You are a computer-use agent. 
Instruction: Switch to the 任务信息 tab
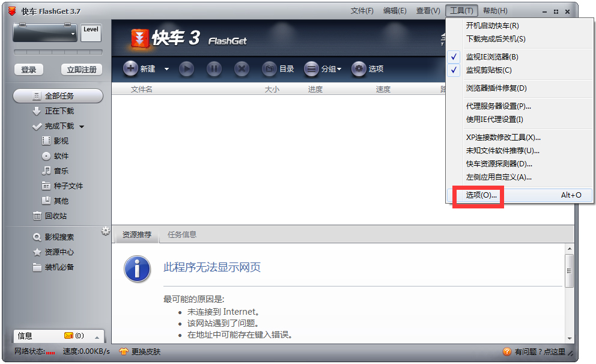click(183, 235)
